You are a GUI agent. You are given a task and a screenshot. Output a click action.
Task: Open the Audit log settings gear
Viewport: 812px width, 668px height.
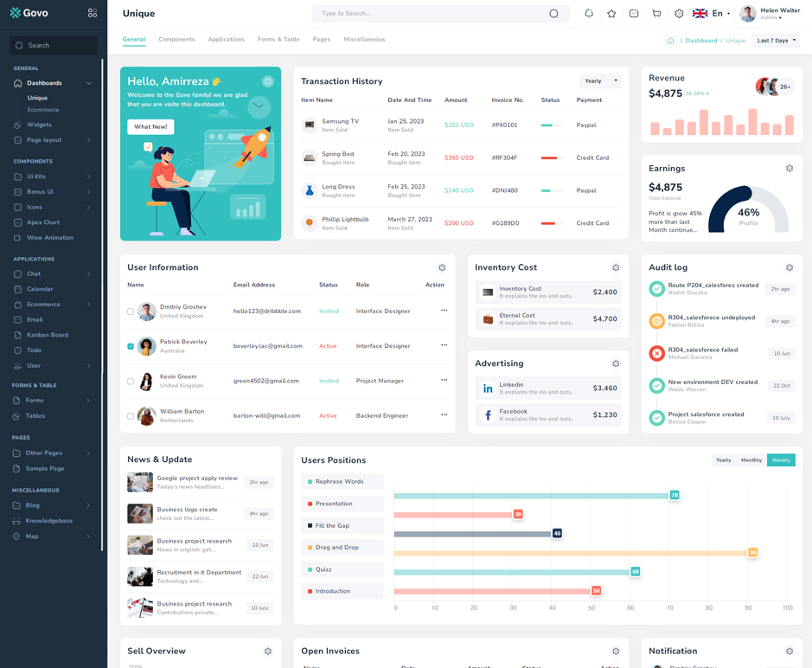tap(790, 267)
